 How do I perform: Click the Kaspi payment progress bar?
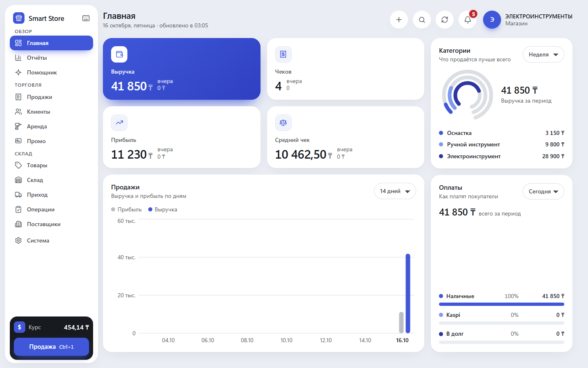coord(501,323)
